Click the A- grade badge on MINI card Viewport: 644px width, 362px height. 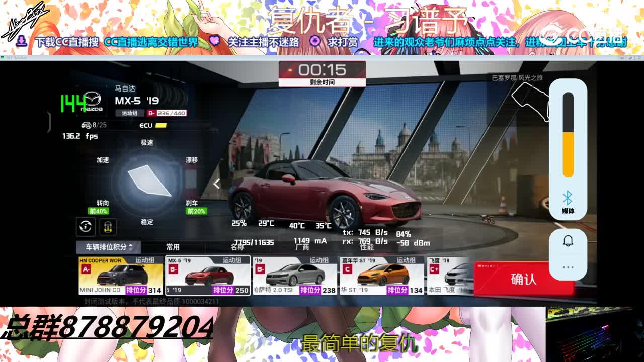[x=86, y=269]
